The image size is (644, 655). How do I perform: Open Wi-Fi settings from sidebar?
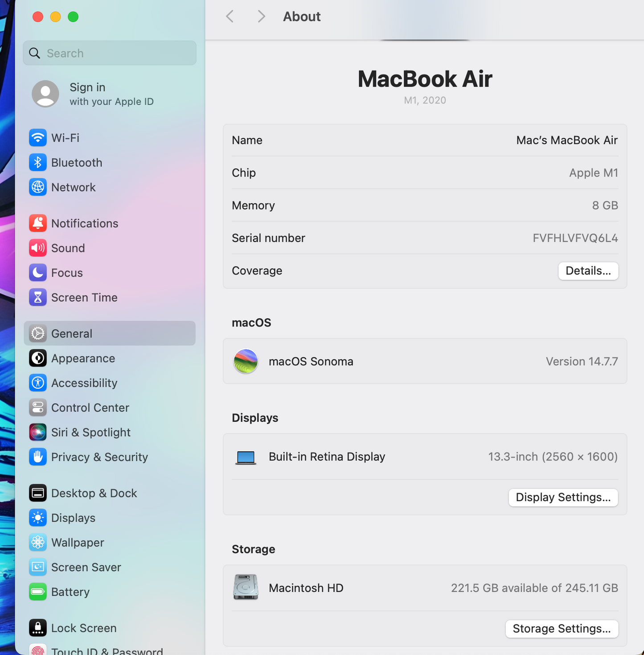(x=65, y=138)
